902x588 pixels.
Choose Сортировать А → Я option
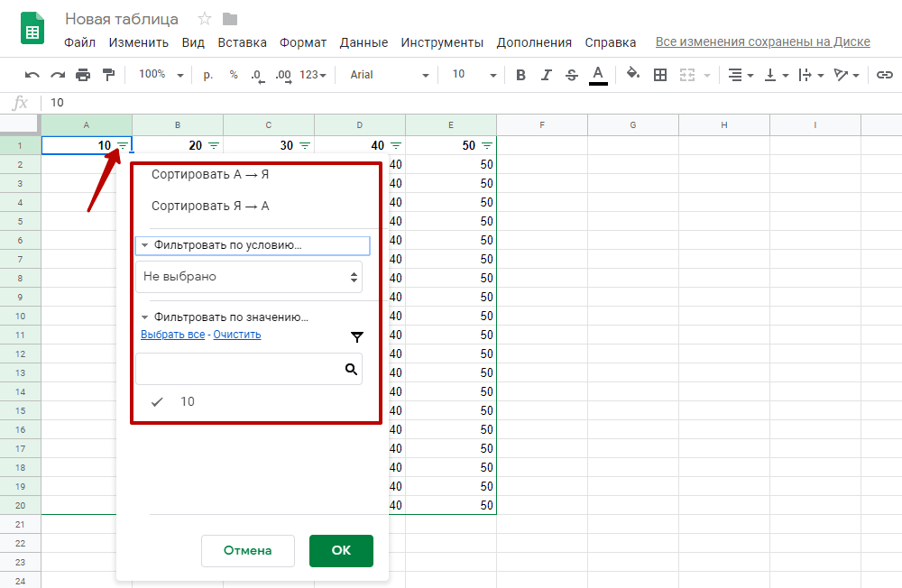pos(210,175)
